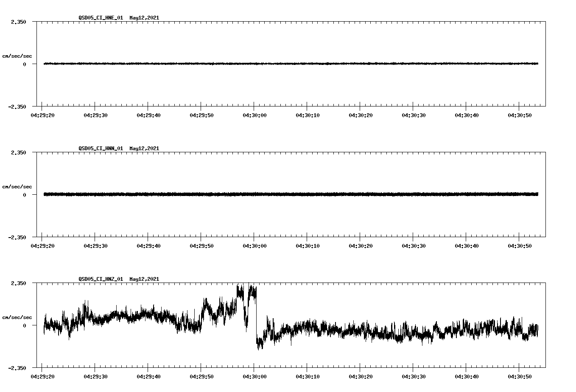The height and width of the screenshot is (392, 576).
Task: Click the -2.350 value on the HNZ plot
Action: pos(17,369)
